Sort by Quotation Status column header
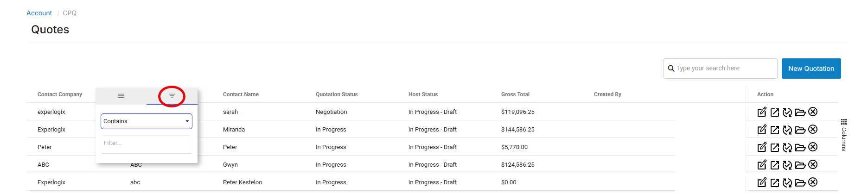Image resolution: width=868 pixels, height=194 pixels. [337, 94]
